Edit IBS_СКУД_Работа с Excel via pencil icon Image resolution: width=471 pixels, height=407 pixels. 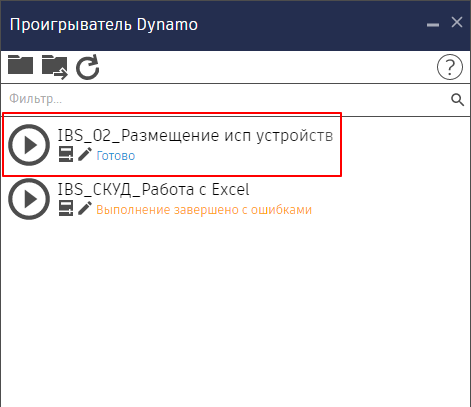(85, 208)
